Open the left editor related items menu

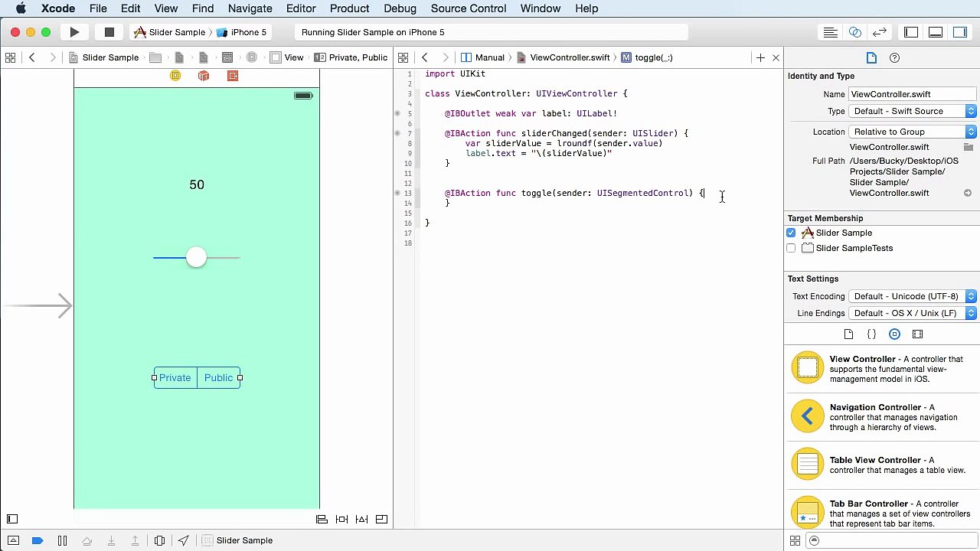(10, 57)
